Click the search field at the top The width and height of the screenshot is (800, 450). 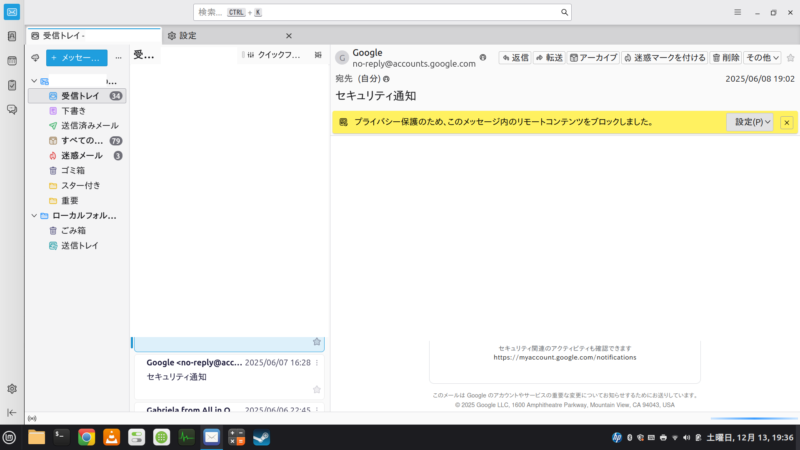tap(380, 12)
